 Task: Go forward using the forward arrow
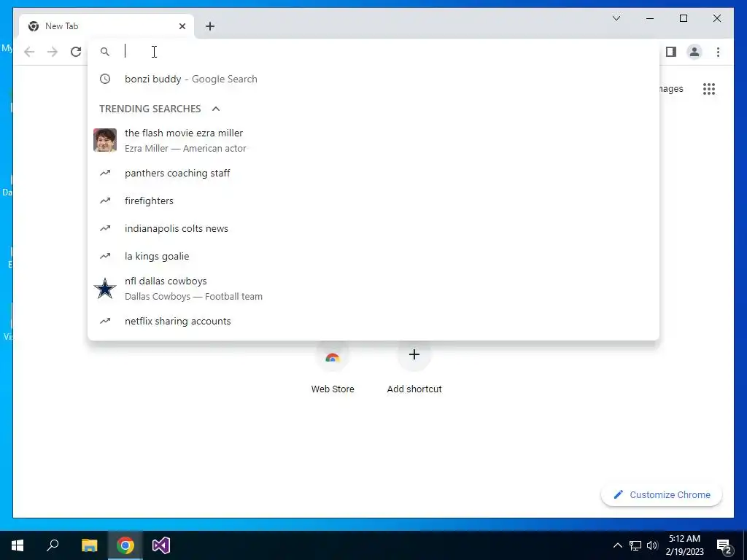(53, 52)
